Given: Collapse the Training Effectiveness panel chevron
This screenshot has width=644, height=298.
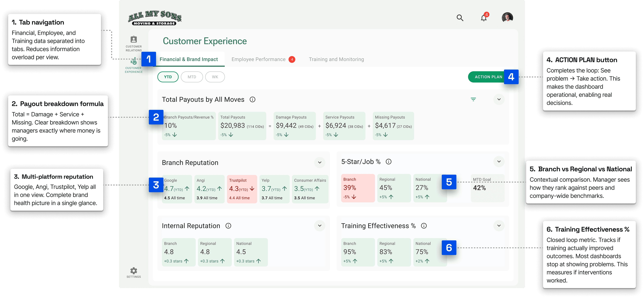Looking at the screenshot, I should tap(499, 226).
